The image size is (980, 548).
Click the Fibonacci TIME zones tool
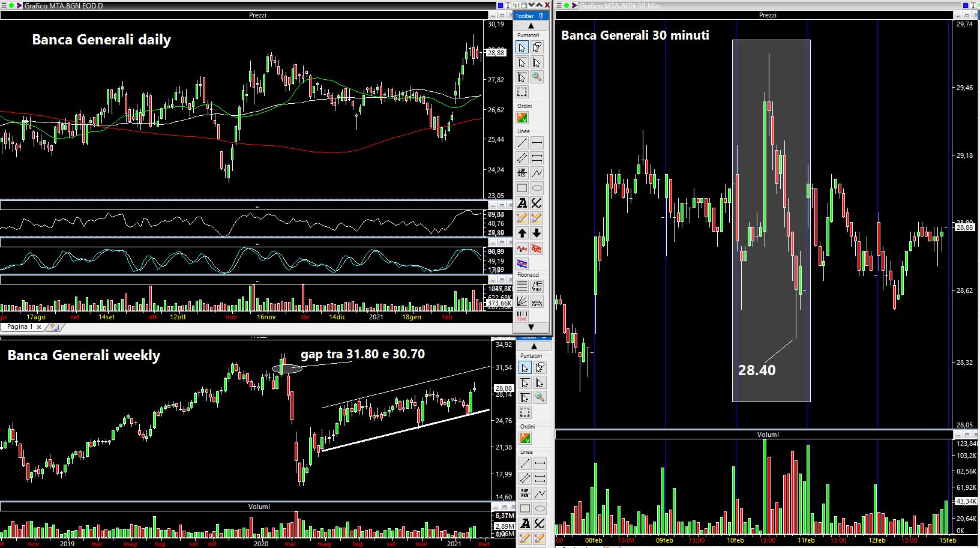coord(522,316)
